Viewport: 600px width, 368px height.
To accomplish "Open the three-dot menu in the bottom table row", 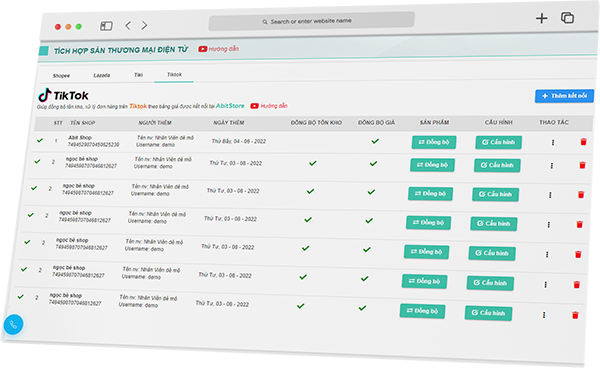I will click(544, 315).
